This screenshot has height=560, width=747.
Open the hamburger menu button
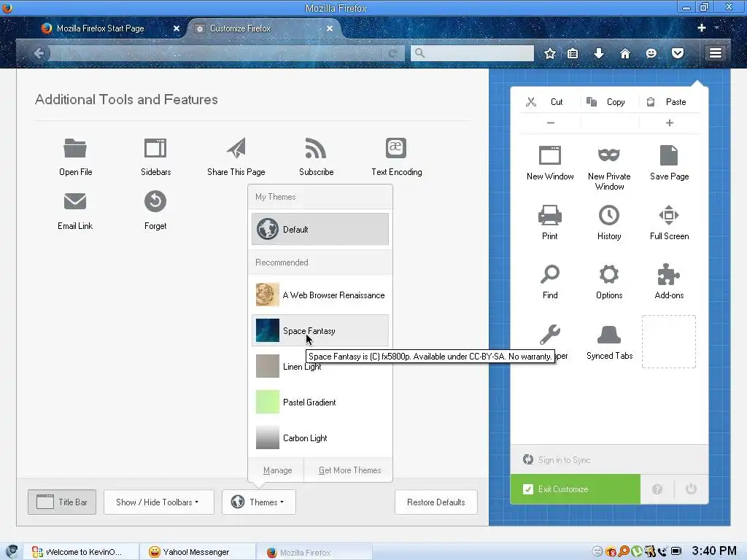pyautogui.click(x=715, y=52)
